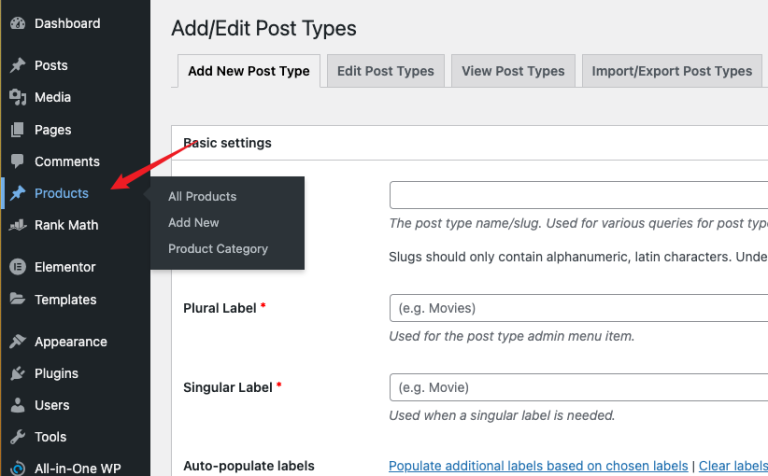
Task: Click the Elementor icon
Action: [17, 268]
